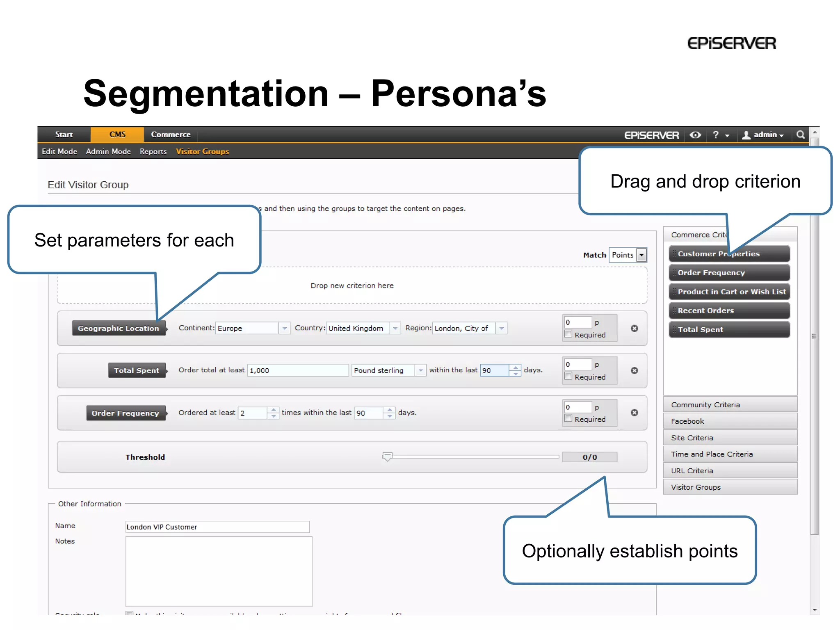Click the Total Spent criterion label
The width and height of the screenshot is (840, 630).
coord(137,370)
